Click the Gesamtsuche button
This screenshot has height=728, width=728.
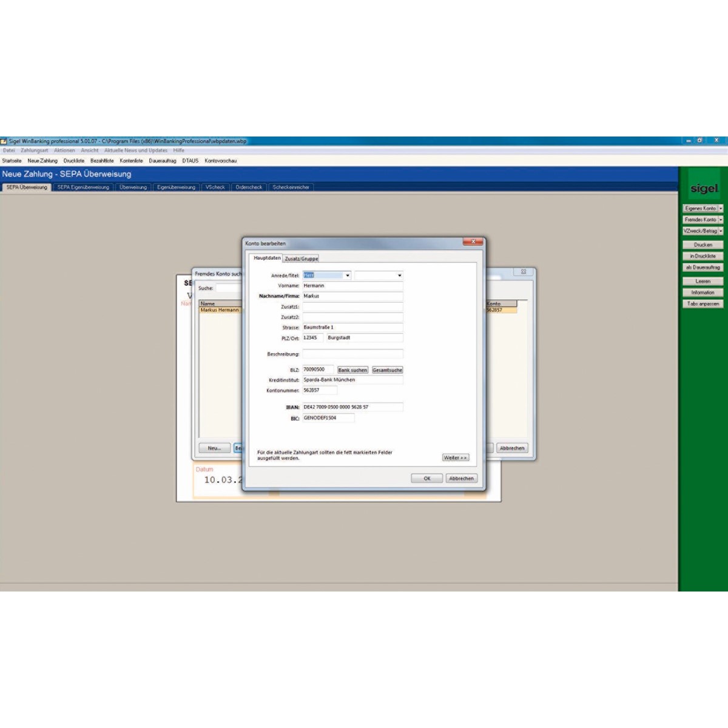pos(387,370)
